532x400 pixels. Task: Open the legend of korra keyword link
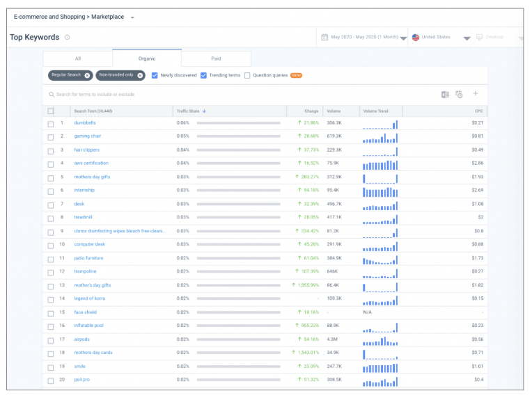(x=90, y=298)
